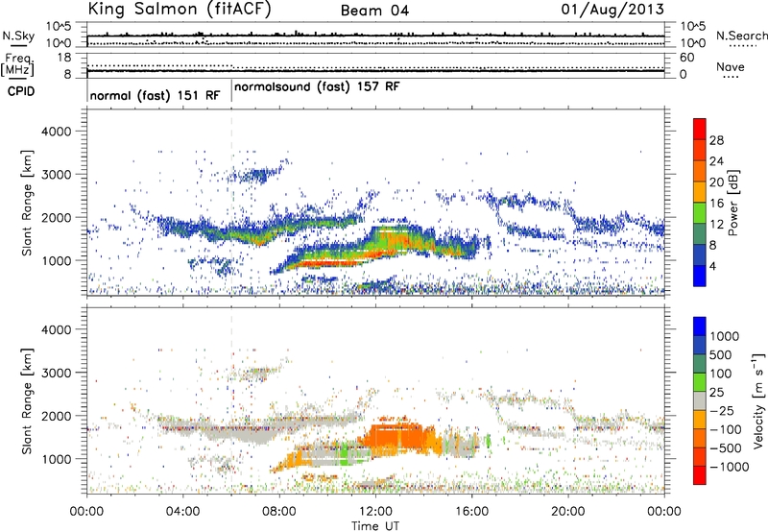Click 'Slant Range [km]' label of power panel

(x=27, y=203)
